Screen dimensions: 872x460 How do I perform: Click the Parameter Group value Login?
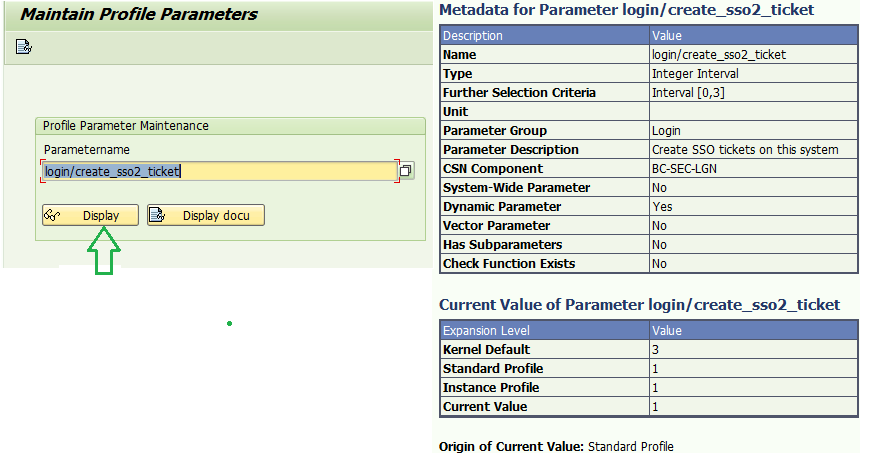(666, 131)
